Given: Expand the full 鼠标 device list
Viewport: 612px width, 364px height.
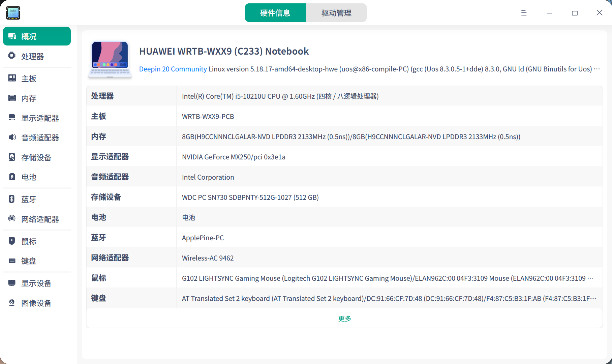Looking at the screenshot, I should click(x=590, y=278).
